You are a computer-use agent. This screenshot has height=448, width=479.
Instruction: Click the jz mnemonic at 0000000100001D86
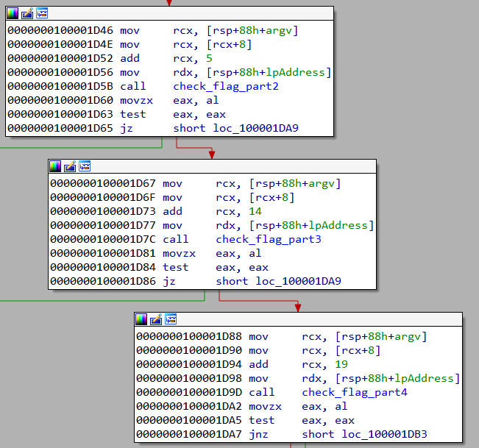tap(169, 281)
